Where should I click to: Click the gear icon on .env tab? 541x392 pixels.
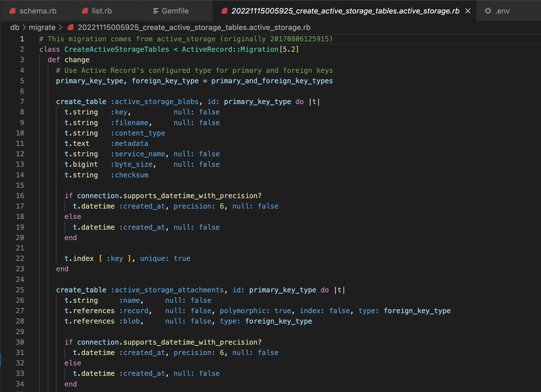tap(488, 11)
